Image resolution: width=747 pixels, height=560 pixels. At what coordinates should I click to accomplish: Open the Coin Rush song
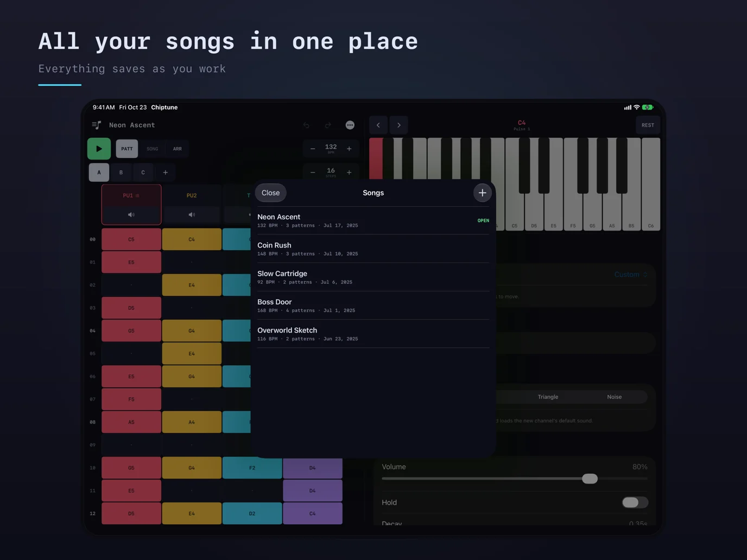click(373, 249)
